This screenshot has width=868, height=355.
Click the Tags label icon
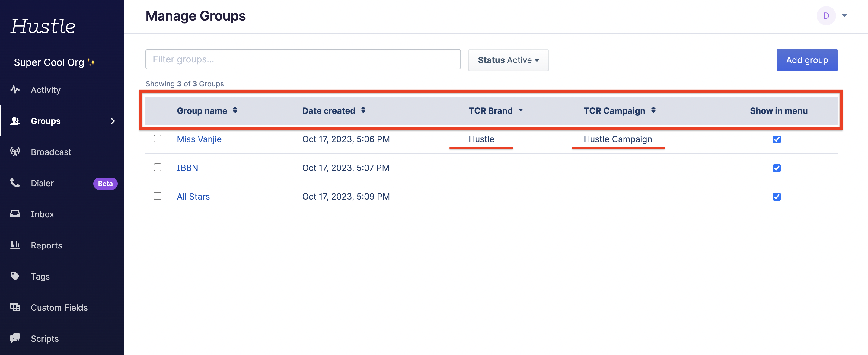click(x=15, y=276)
